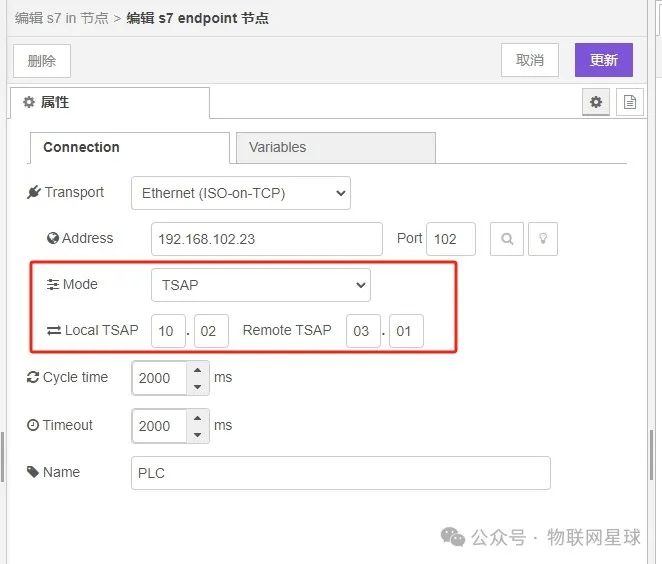
Task: Click the first Local TSAP field
Action: pos(168,331)
